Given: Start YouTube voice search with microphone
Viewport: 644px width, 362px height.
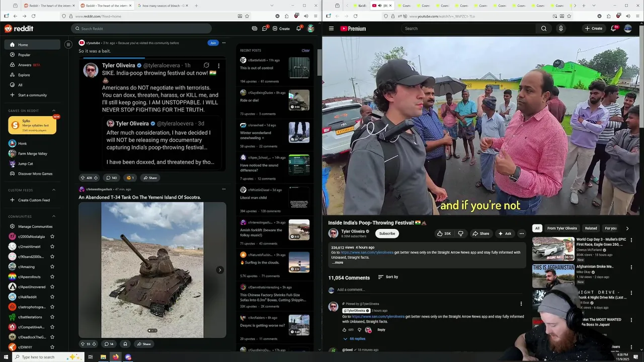Looking at the screenshot, I should point(561,29).
